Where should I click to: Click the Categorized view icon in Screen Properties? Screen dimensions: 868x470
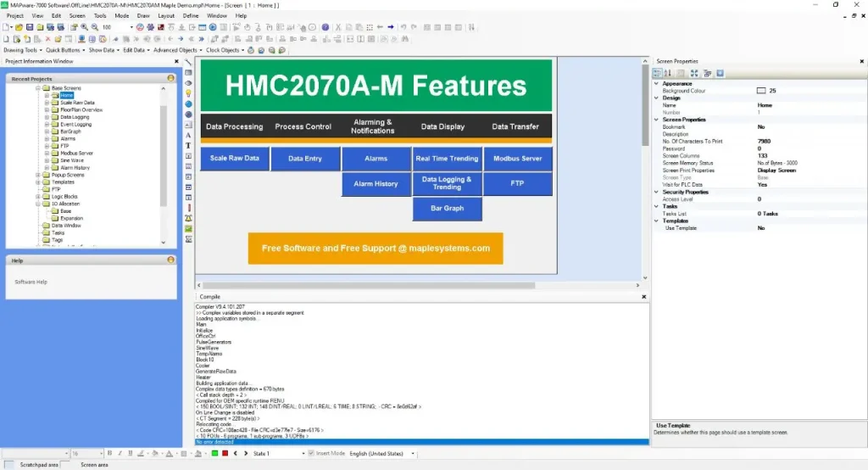pos(657,73)
